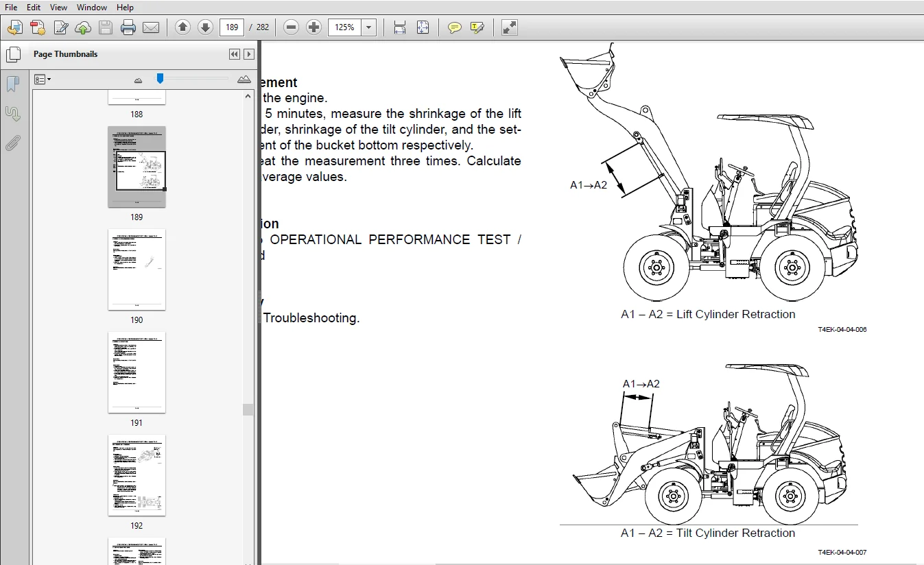The image size is (924, 565).
Task: Click the fit width scrolling icon
Action: (x=400, y=27)
